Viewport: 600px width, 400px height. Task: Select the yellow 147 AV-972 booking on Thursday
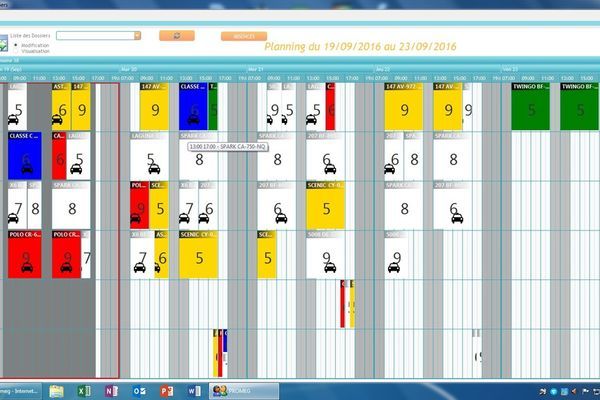pos(403,106)
